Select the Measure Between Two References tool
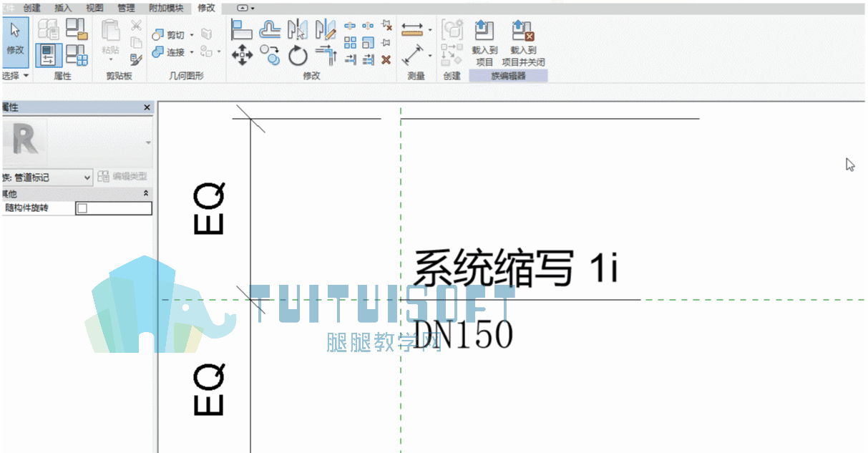This screenshot has width=868, height=453. [x=412, y=29]
